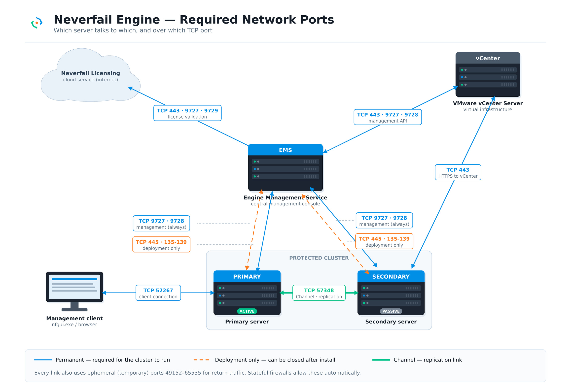Click the cloud service (internet) text
Viewport: 571px width, 392px height.
pyautogui.click(x=91, y=80)
